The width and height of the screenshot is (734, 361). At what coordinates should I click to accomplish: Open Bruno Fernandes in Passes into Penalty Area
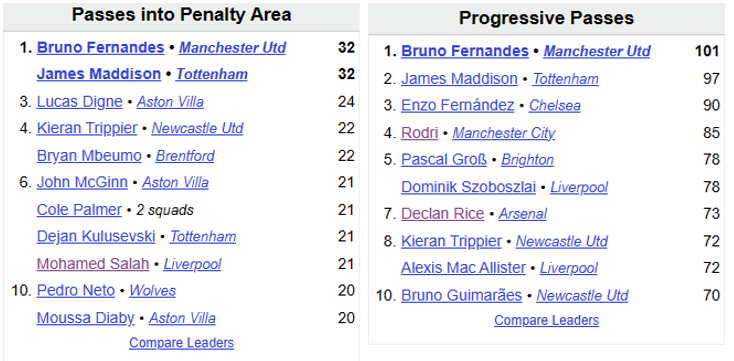click(x=100, y=48)
